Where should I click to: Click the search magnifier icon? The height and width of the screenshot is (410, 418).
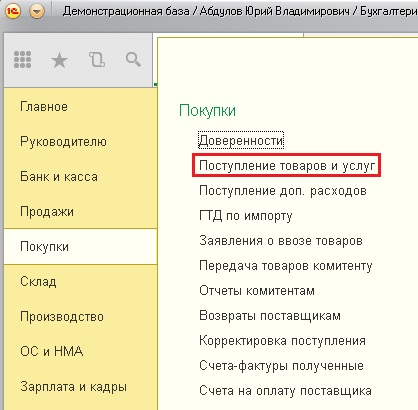[x=133, y=60]
